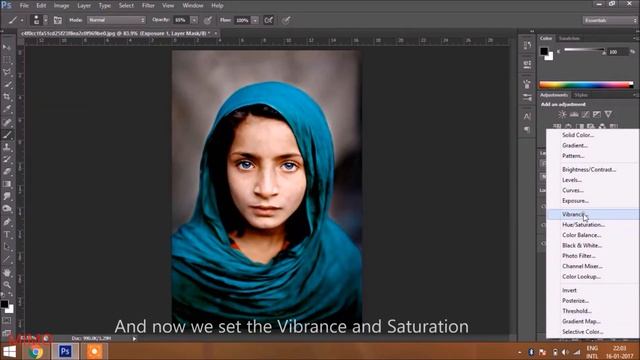Select the Rectangular Marquee tool
The height and width of the screenshot is (360, 640).
(x=7, y=60)
